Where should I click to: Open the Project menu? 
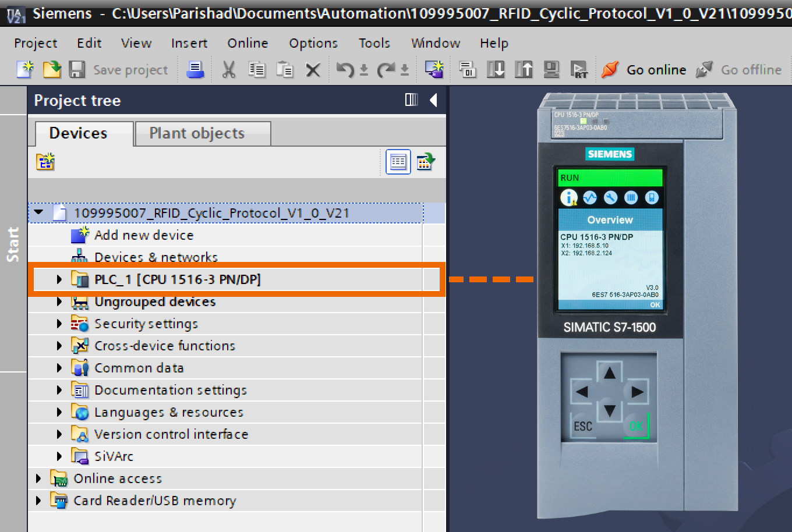click(x=36, y=43)
